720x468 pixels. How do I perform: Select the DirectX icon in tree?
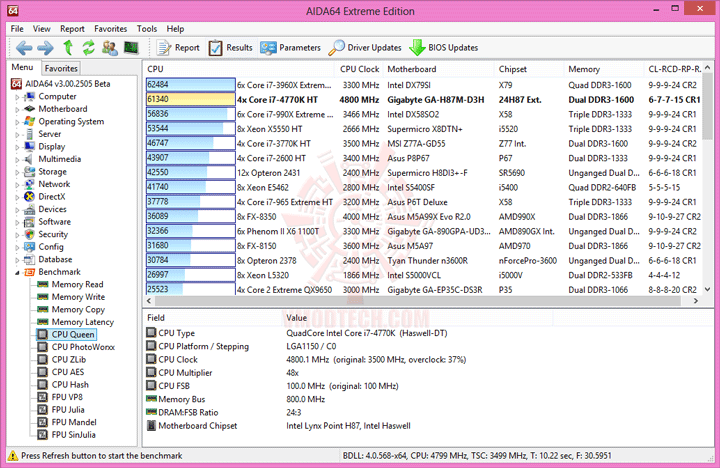click(x=29, y=197)
